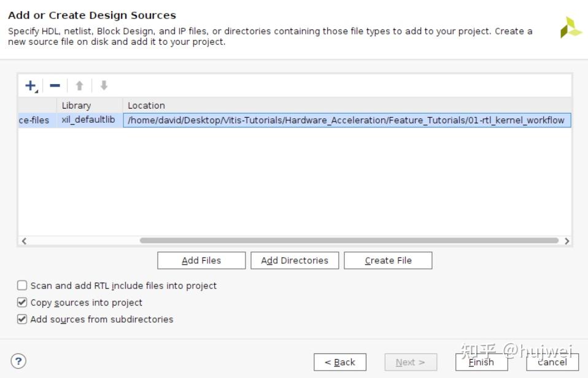Click the Location column header

pos(146,106)
